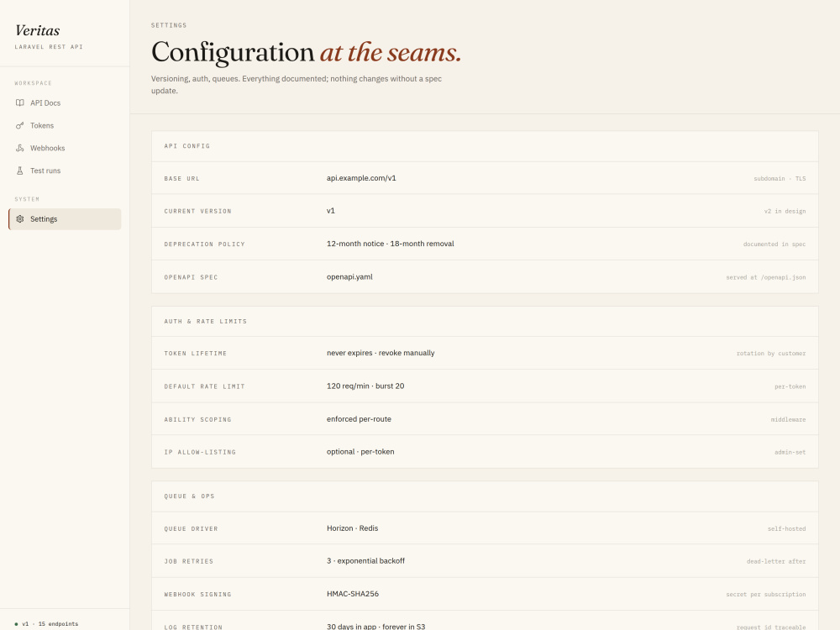Click the Veritas logo title
The width and height of the screenshot is (840, 630).
[38, 30]
